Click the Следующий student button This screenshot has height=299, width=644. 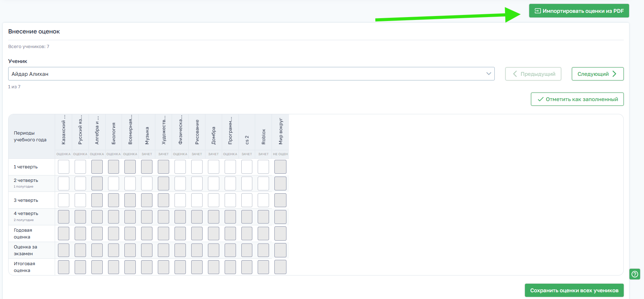(597, 74)
